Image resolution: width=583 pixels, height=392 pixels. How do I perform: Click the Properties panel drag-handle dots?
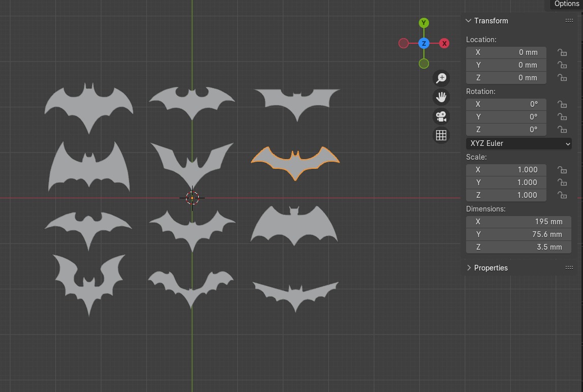point(569,268)
